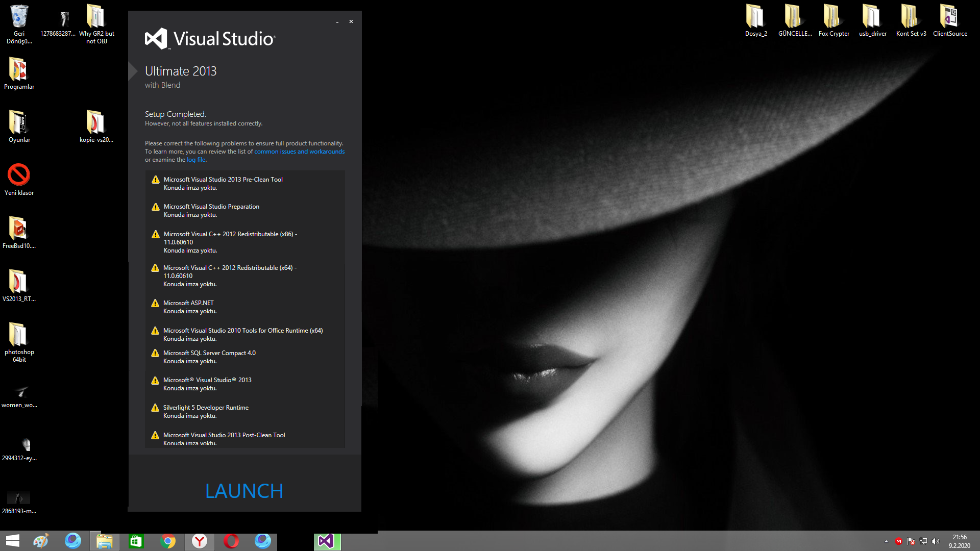Open the setup log file link

click(196, 160)
